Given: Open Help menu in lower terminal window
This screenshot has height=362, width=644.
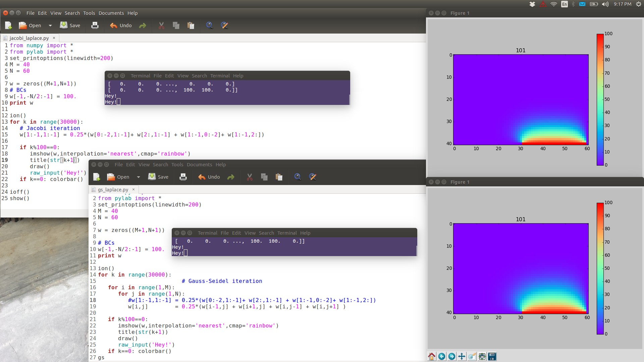Looking at the screenshot, I should 305,233.
